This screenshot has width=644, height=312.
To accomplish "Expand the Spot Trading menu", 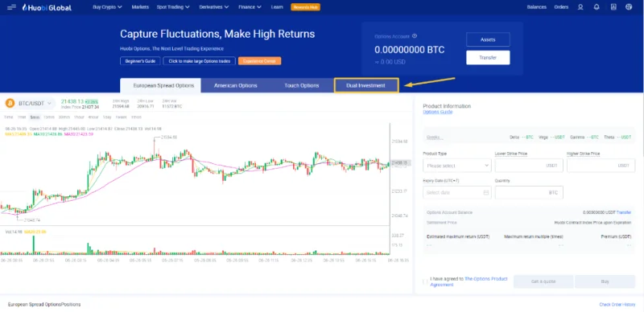I will coord(173,7).
